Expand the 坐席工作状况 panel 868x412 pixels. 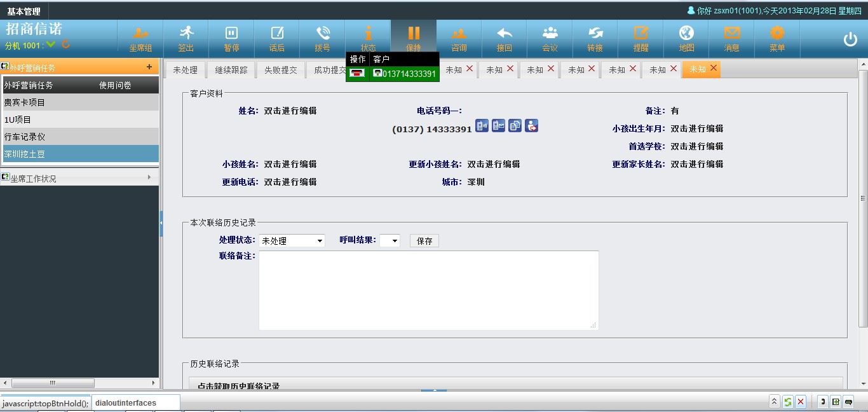79,178
